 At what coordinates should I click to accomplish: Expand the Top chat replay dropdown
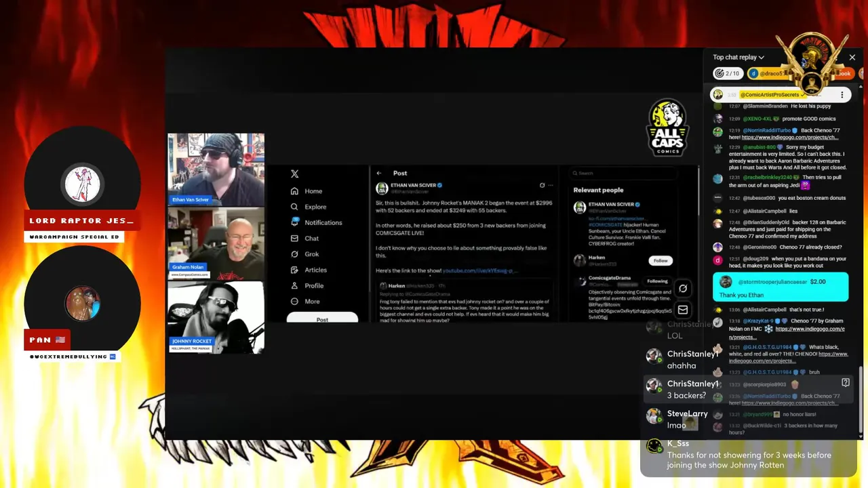pos(738,58)
